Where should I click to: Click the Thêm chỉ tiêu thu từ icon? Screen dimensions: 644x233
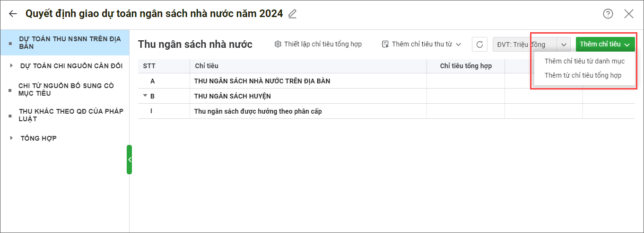pyautogui.click(x=385, y=44)
